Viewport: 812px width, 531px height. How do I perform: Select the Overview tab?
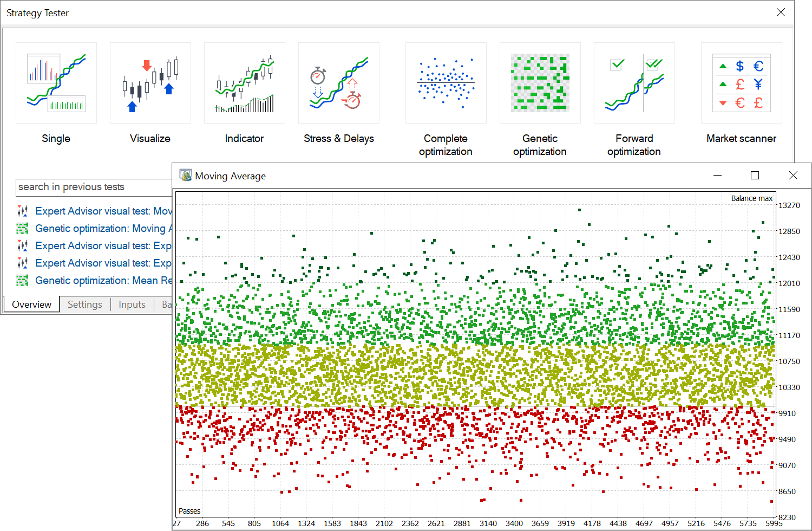tap(31, 304)
